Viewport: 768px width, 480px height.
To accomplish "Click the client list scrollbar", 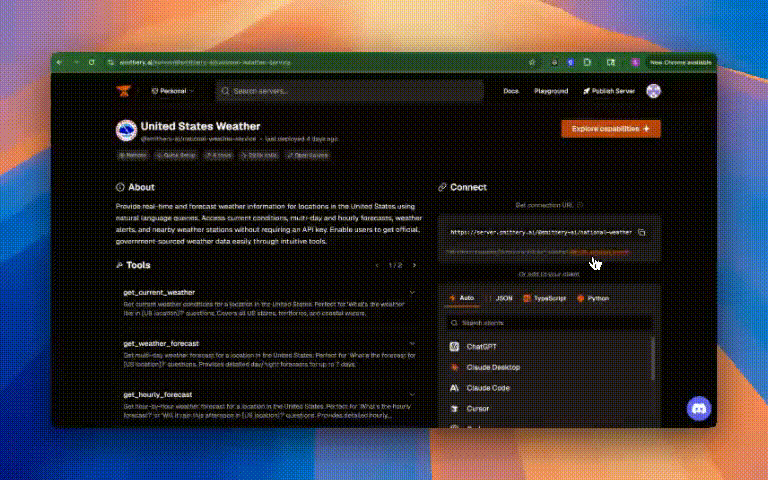I will point(652,359).
